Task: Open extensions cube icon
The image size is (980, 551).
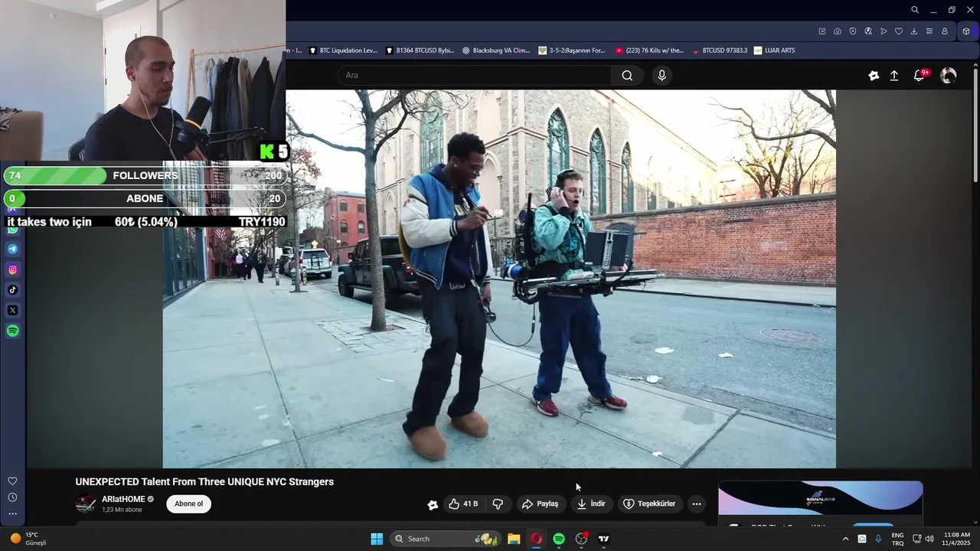Action: 966,31
